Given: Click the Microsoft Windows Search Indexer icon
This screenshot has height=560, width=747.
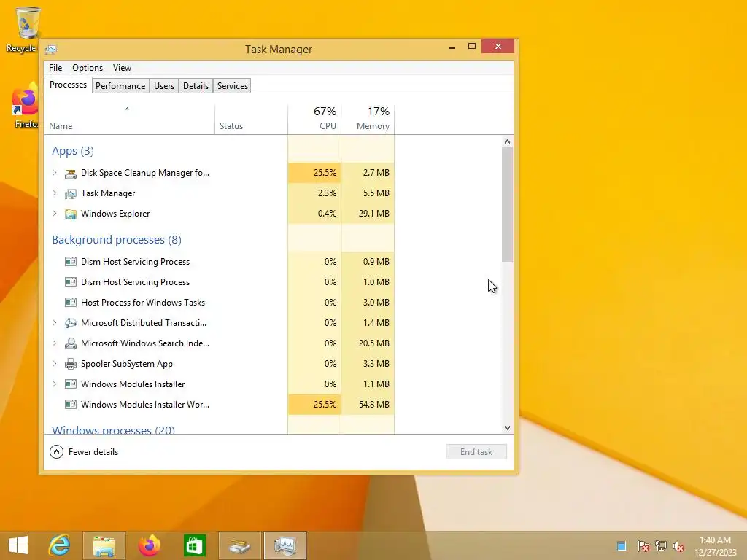Looking at the screenshot, I should tap(71, 343).
